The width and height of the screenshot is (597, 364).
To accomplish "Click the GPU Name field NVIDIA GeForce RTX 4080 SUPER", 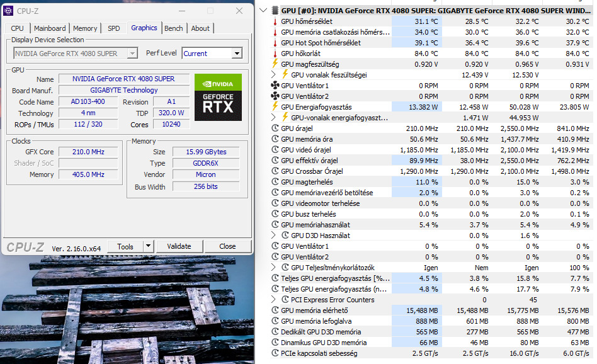I will [x=123, y=79].
